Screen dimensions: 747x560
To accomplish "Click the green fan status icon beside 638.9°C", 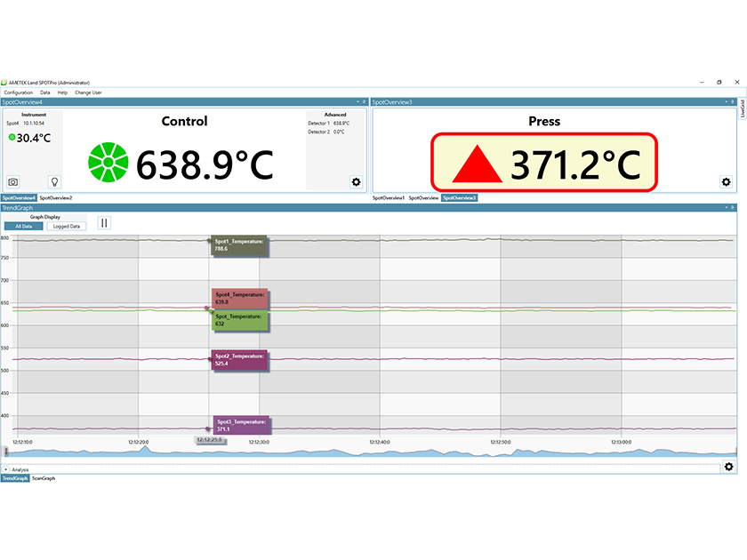I will point(108,162).
